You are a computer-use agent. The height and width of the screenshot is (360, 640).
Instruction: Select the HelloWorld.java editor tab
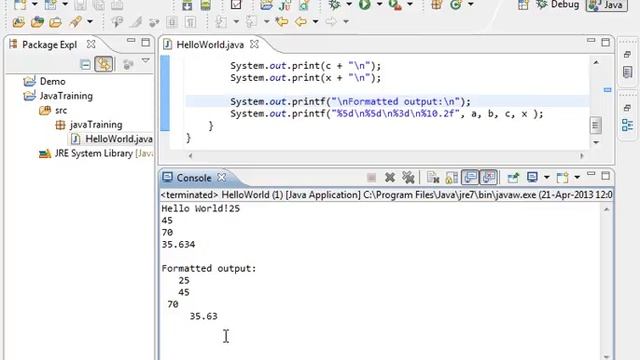tap(210, 45)
